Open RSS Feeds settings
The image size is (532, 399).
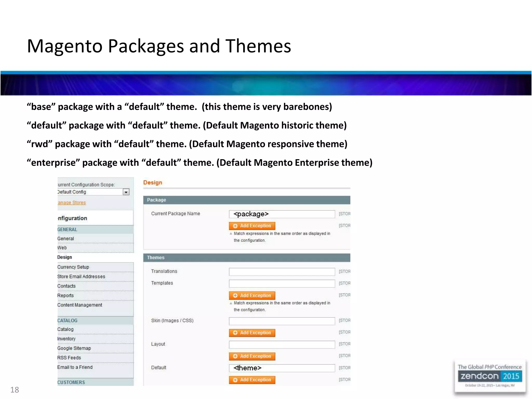coord(69,358)
